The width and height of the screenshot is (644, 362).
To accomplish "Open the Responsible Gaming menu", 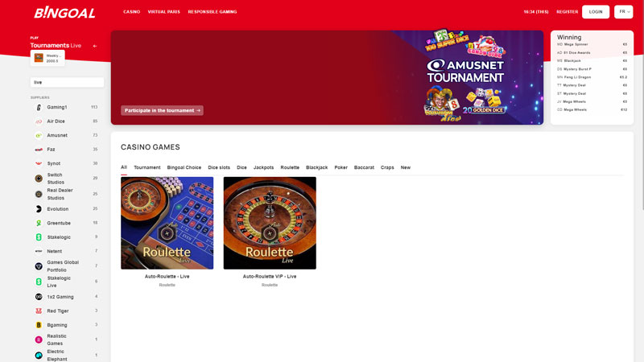I will (x=213, y=12).
